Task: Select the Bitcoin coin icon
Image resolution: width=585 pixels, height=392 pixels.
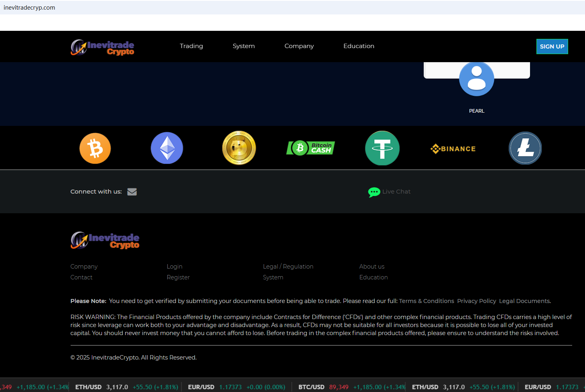Action: (x=95, y=148)
